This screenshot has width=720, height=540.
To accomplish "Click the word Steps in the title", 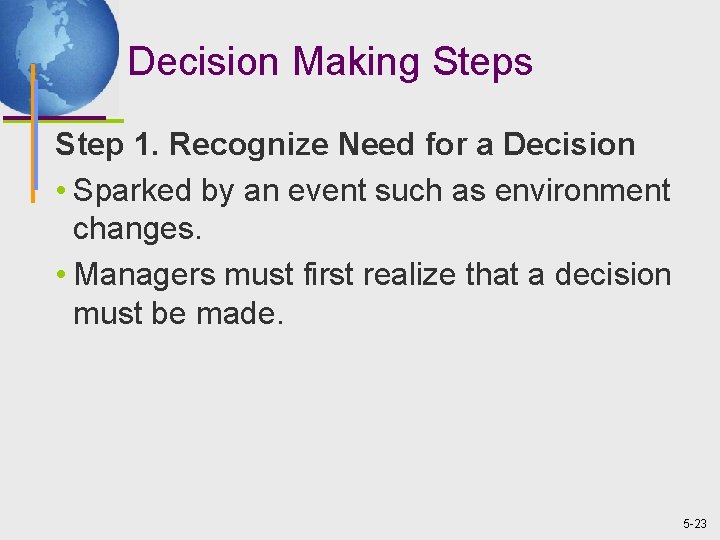I will pos(483,63).
